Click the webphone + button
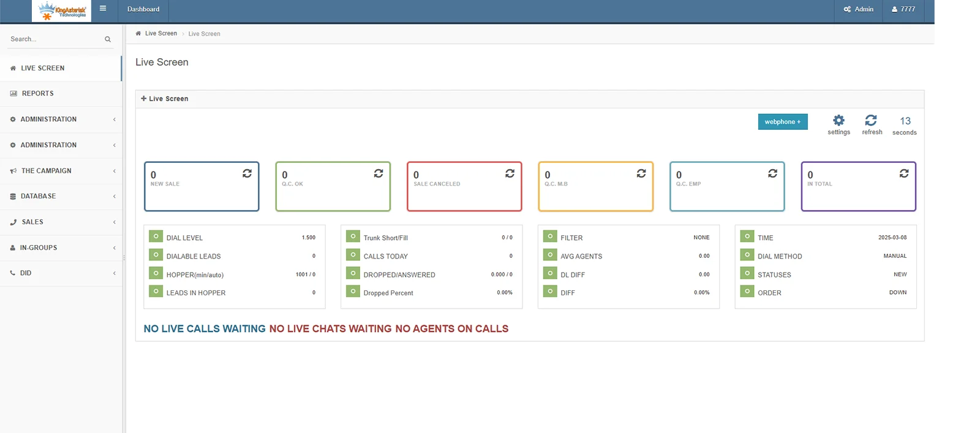This screenshot has height=433, width=980. pyautogui.click(x=782, y=122)
